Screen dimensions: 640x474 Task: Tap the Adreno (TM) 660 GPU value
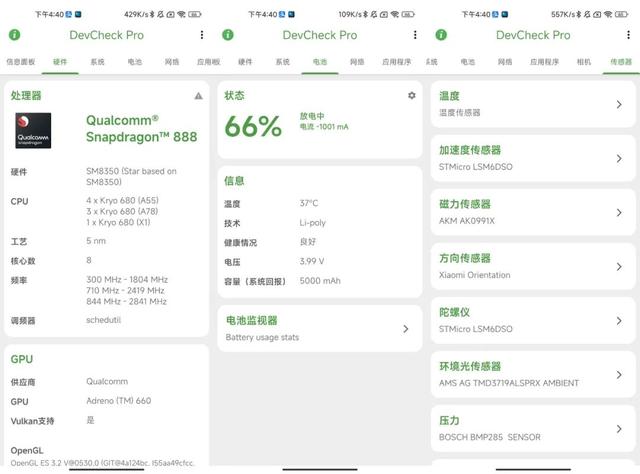(x=118, y=401)
